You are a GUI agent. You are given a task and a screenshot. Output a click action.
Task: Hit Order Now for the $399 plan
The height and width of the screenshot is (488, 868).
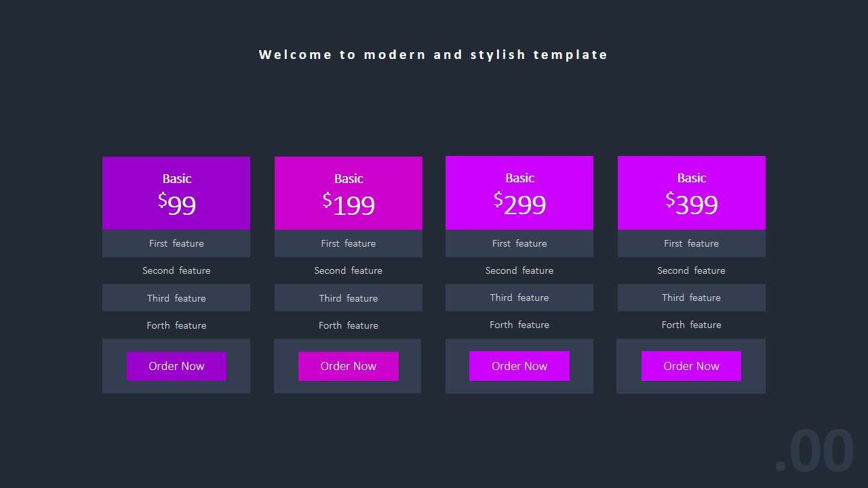(691, 366)
